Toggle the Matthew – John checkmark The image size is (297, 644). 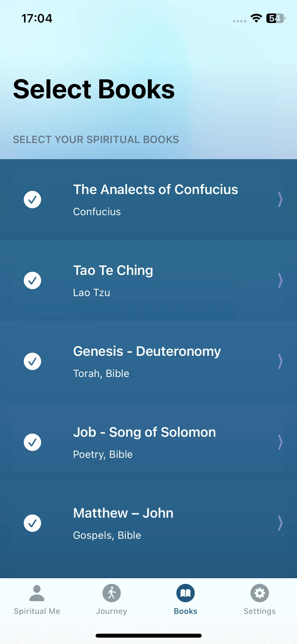pyautogui.click(x=32, y=523)
